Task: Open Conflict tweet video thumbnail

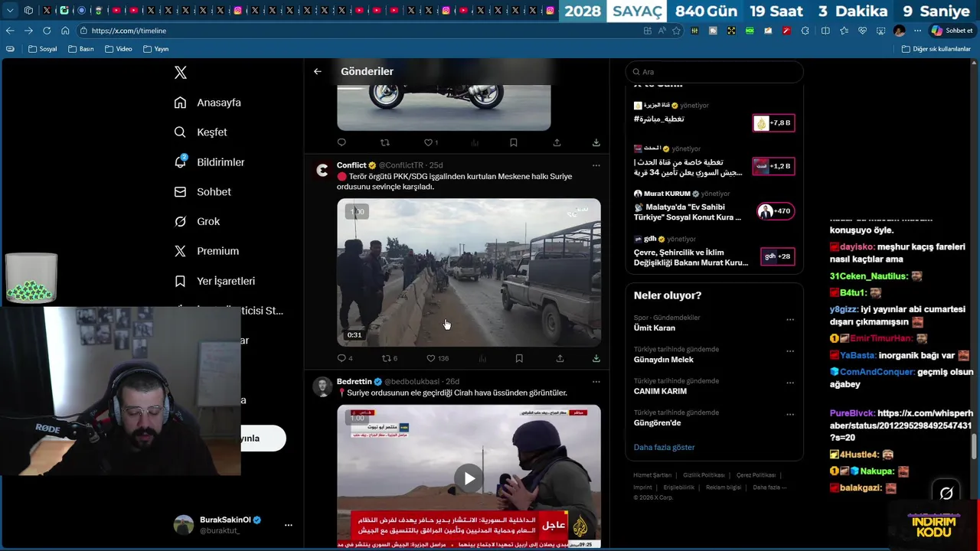Action: pyautogui.click(x=469, y=272)
